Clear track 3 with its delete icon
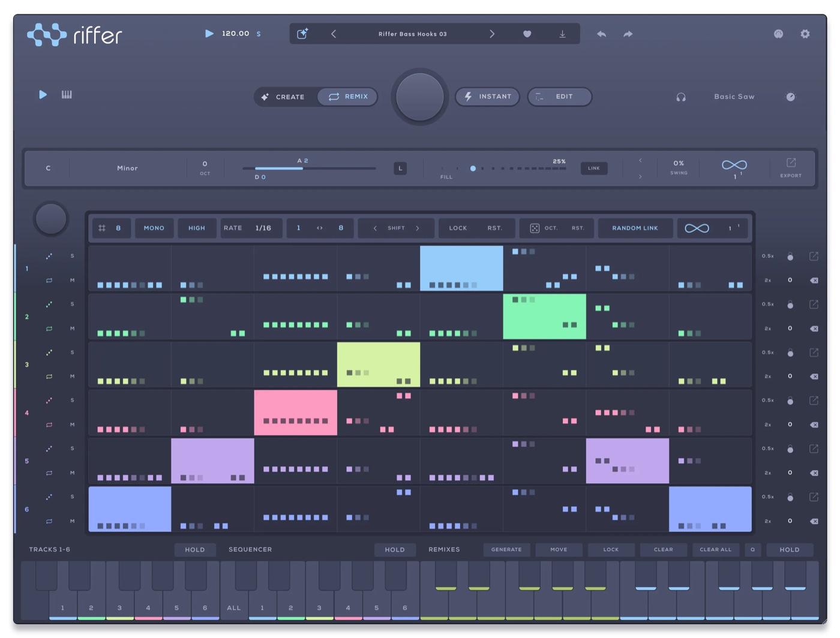840x638 pixels. (814, 377)
